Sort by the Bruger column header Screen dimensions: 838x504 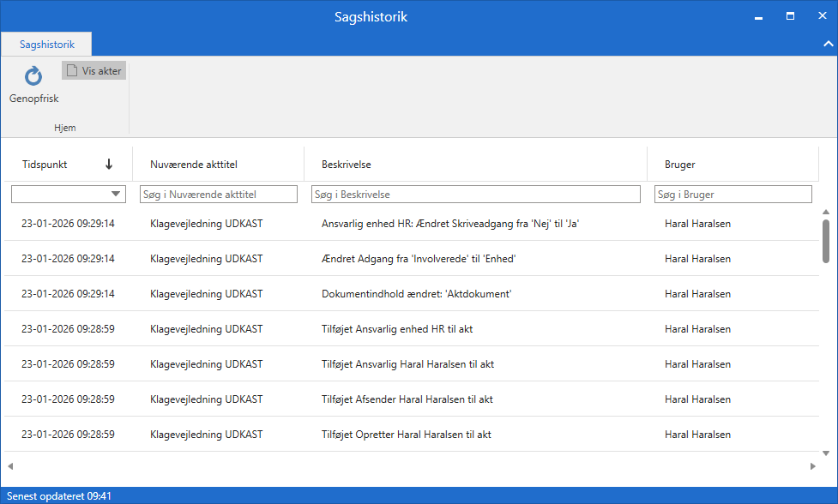(x=732, y=165)
